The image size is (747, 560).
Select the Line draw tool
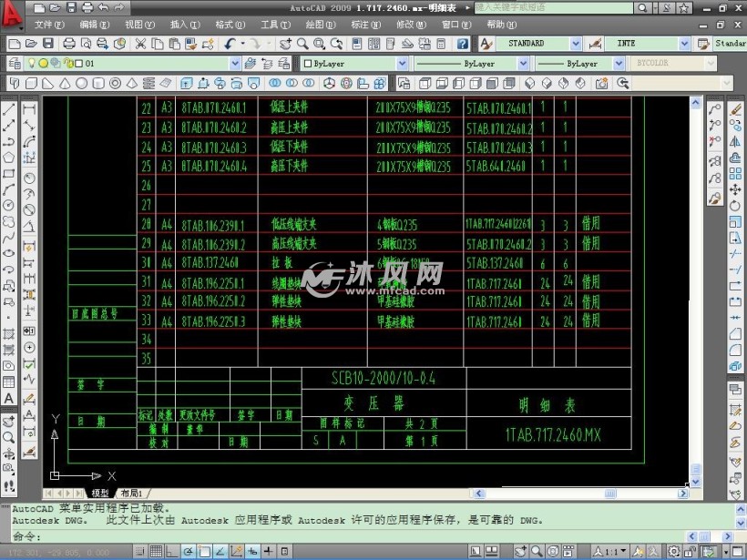[9, 108]
